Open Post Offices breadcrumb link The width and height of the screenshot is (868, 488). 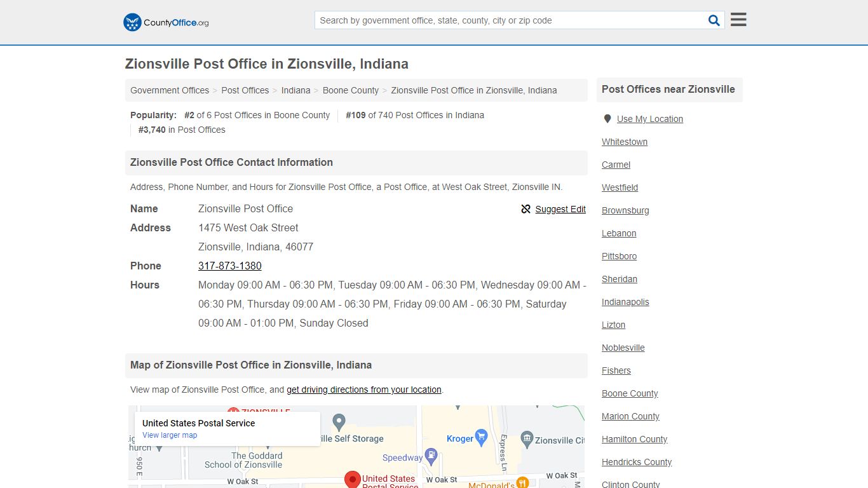click(245, 90)
